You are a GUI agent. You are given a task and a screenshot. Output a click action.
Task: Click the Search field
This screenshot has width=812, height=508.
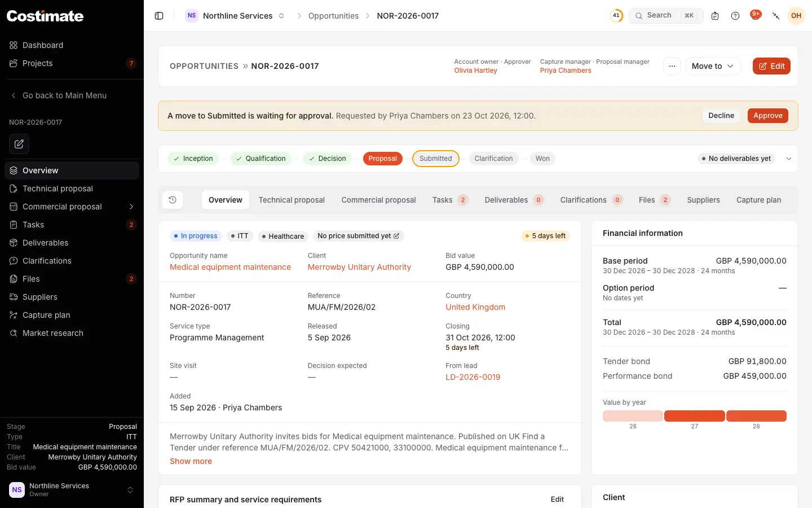pyautogui.click(x=666, y=16)
